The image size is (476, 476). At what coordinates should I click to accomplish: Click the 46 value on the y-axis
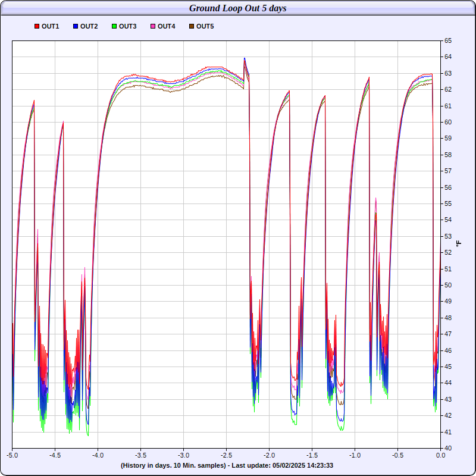point(448,350)
